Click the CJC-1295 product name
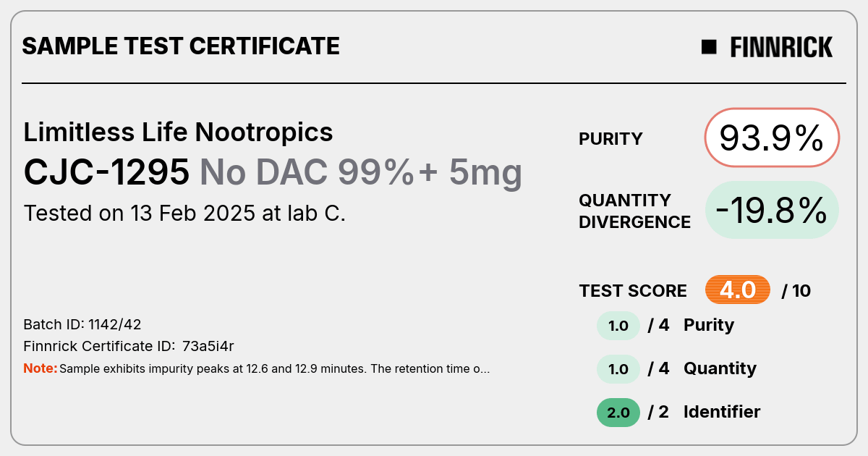Screen dimensions: 868x456 (x=107, y=172)
